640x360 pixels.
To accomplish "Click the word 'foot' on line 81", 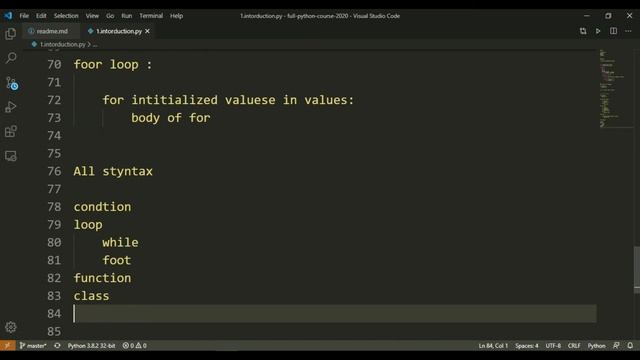I will coord(117,260).
